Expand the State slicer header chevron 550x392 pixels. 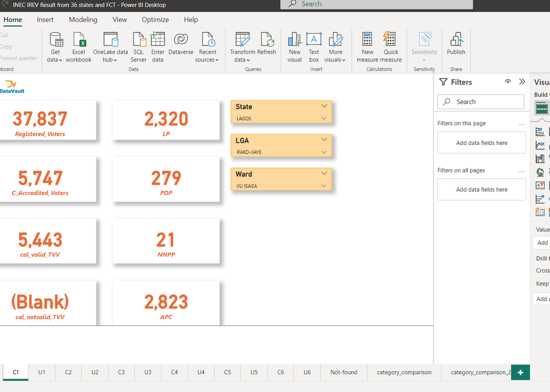click(324, 106)
